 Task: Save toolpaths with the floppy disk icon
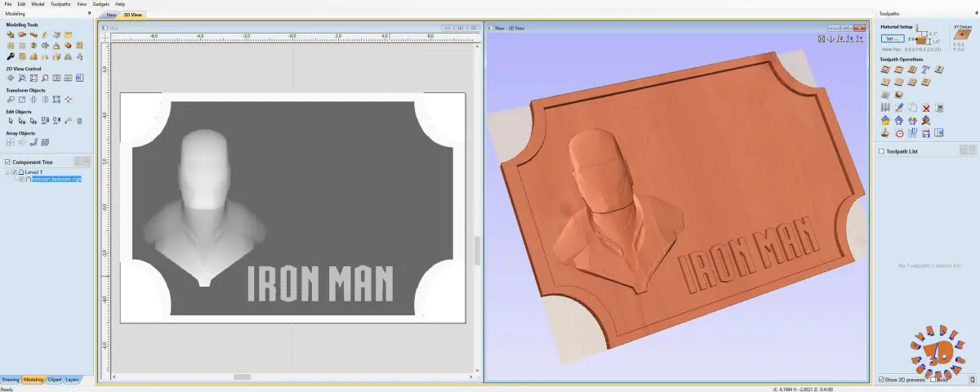tap(926, 132)
